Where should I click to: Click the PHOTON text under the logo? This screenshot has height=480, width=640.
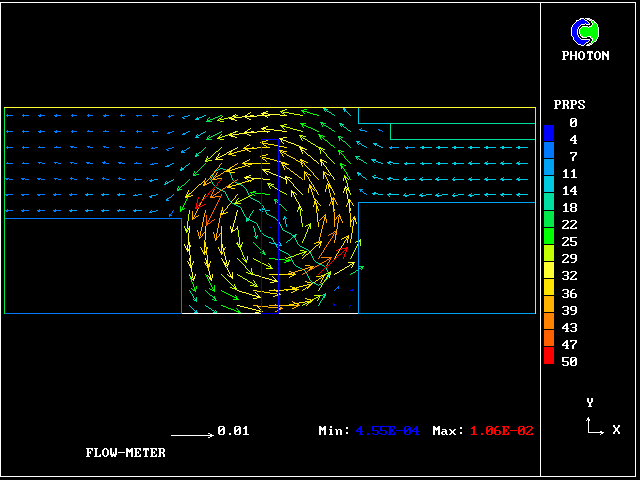click(585, 56)
